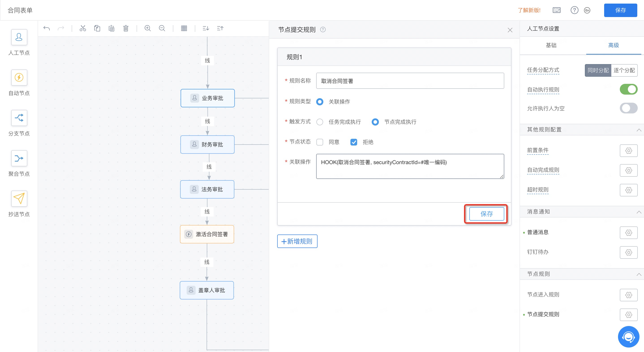Switch to the 基础 tab
644x352 pixels.
click(x=551, y=45)
